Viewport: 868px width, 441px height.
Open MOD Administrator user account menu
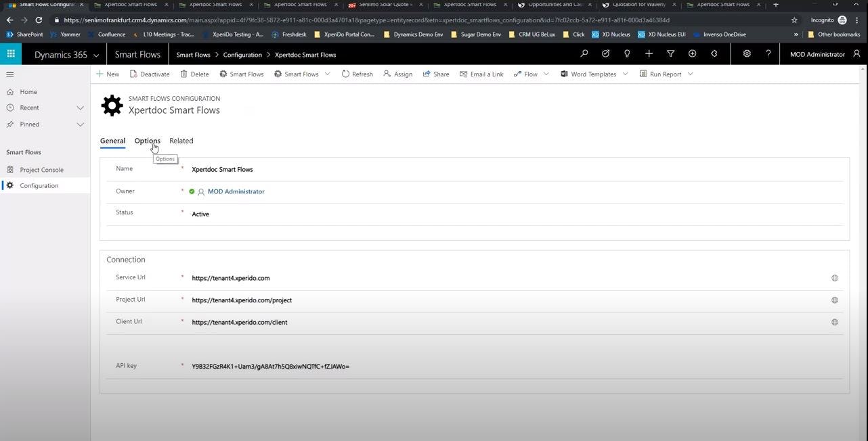(825, 54)
